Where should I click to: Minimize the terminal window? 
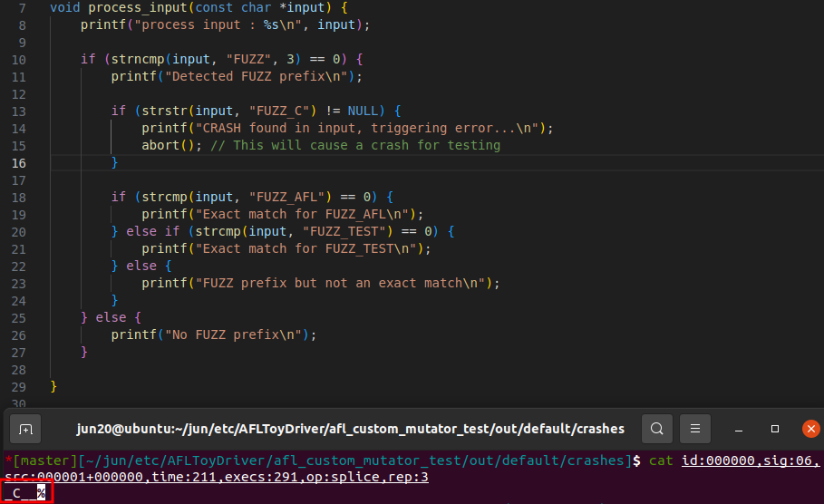click(739, 430)
